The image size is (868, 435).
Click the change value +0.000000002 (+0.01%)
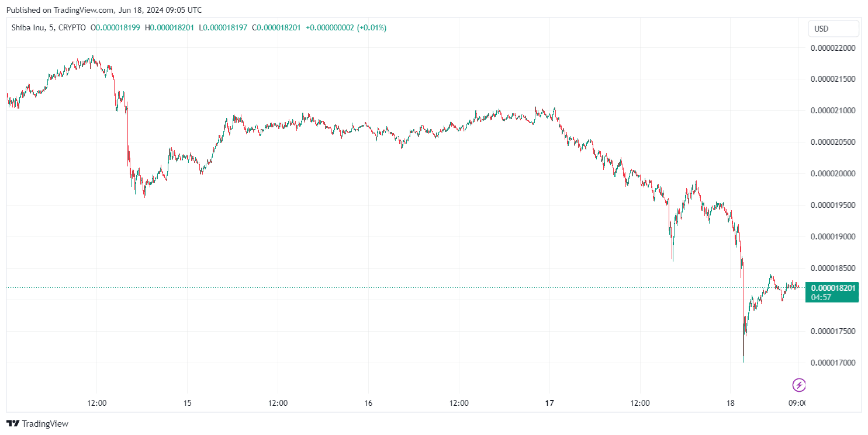(x=346, y=27)
